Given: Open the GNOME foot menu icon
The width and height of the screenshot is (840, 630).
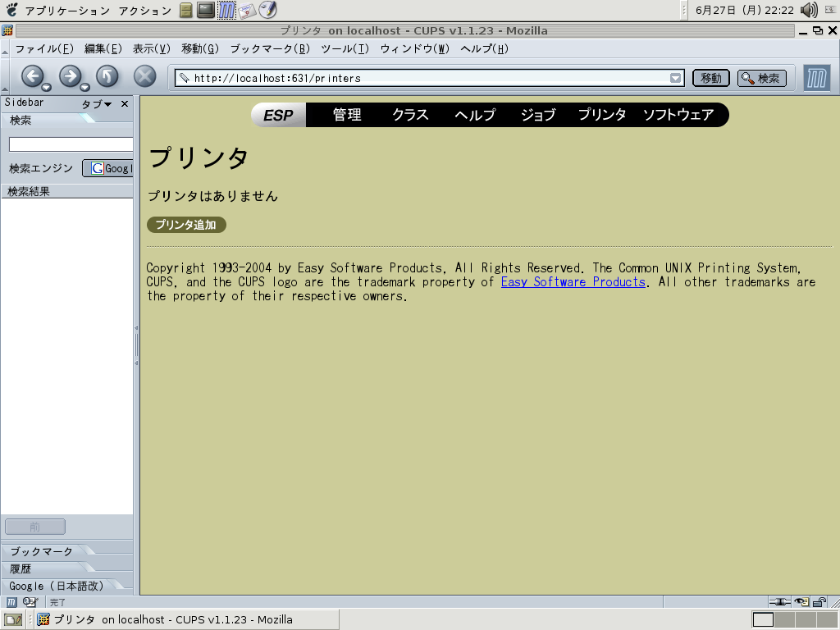Looking at the screenshot, I should pyautogui.click(x=11, y=10).
